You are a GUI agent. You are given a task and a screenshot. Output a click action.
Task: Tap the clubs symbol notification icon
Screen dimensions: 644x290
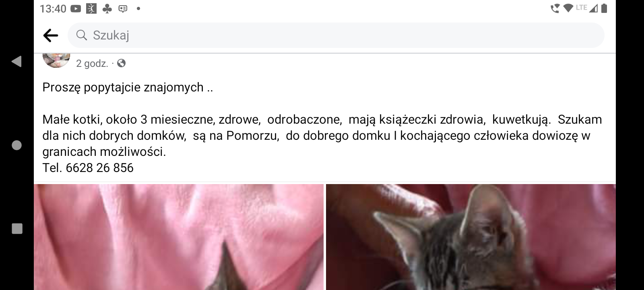107,8
